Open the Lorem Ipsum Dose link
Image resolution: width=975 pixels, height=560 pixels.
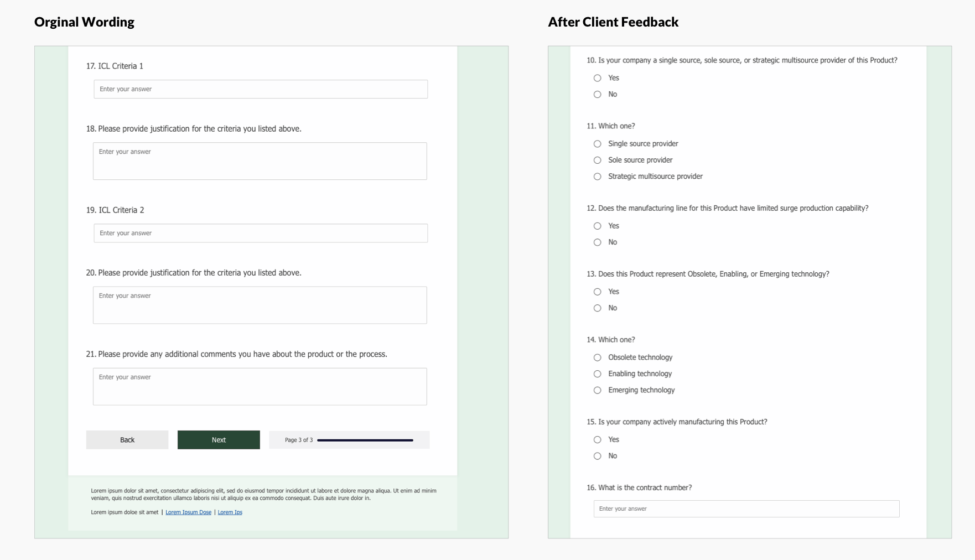(x=188, y=512)
